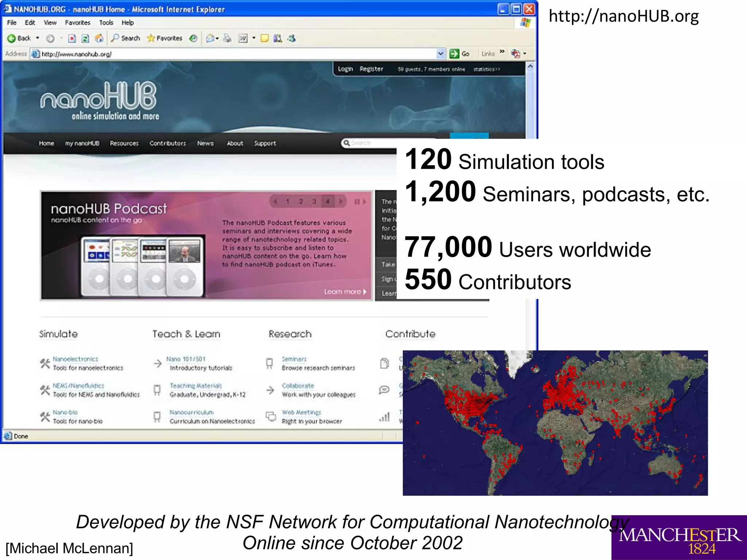Viewport: 747px width, 560px height.
Task: Go to the Home nav tab
Action: coord(47,143)
